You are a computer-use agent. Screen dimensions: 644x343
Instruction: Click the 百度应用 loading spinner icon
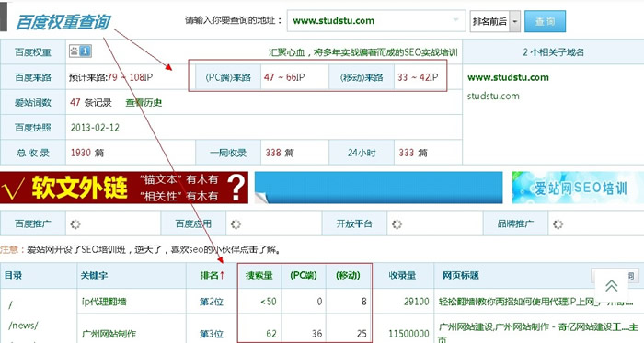(x=236, y=224)
